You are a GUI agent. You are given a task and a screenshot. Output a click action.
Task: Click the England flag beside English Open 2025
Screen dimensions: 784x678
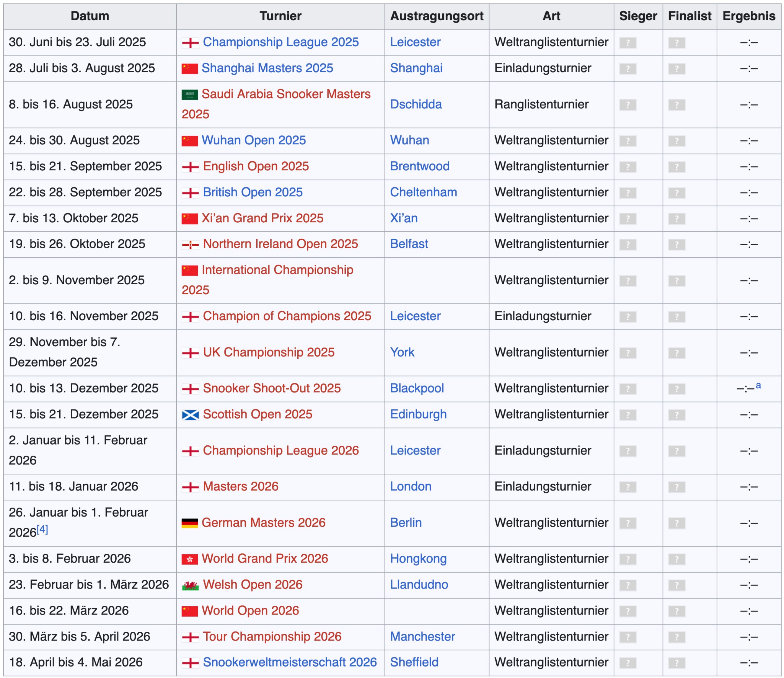coord(190,167)
